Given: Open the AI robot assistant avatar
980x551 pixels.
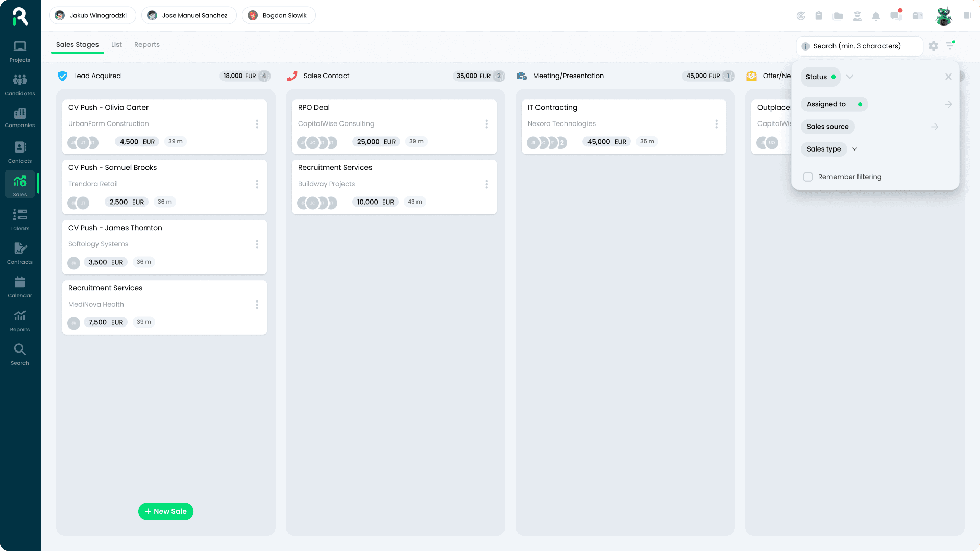Looking at the screenshot, I should 944,16.
